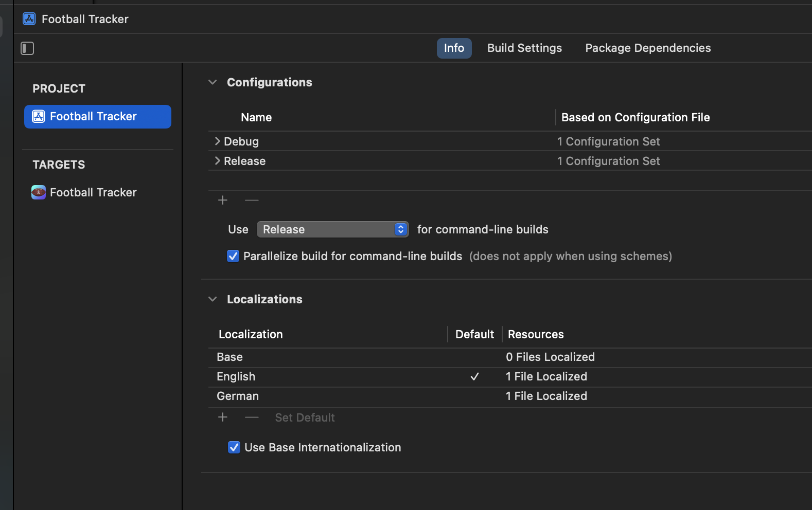Expand the Release configuration row
Viewport: 812px width, 510px height.
point(218,160)
